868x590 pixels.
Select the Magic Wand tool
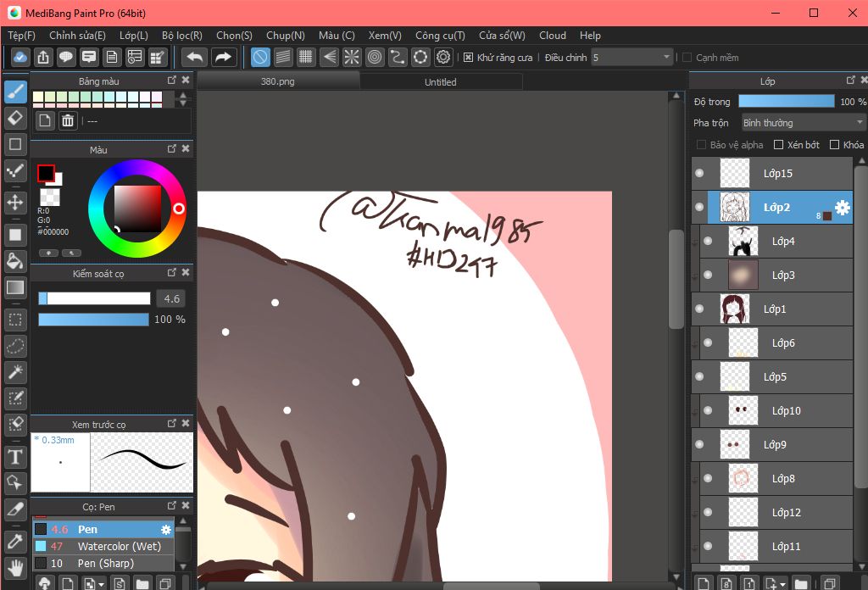click(15, 372)
